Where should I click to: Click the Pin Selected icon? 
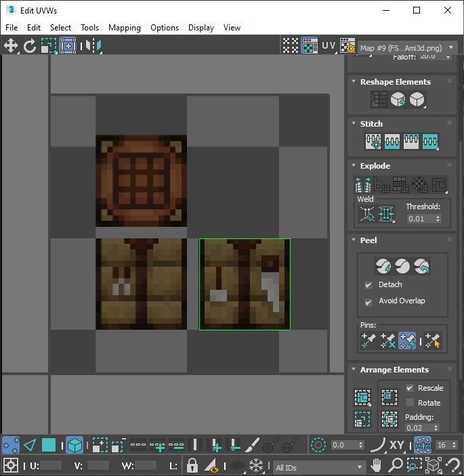click(368, 341)
